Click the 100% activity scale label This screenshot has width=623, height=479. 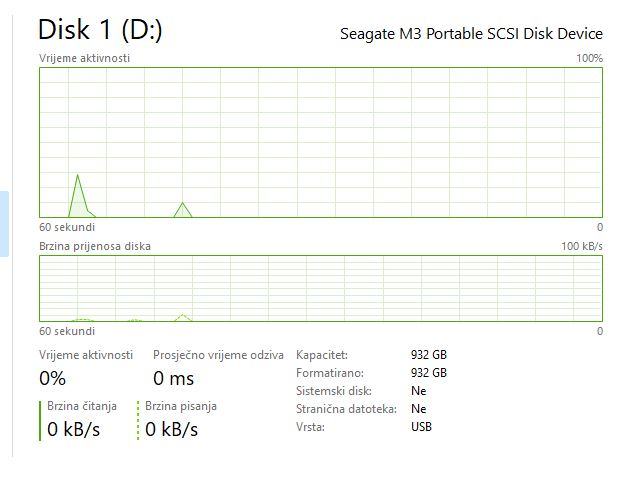[x=589, y=58]
